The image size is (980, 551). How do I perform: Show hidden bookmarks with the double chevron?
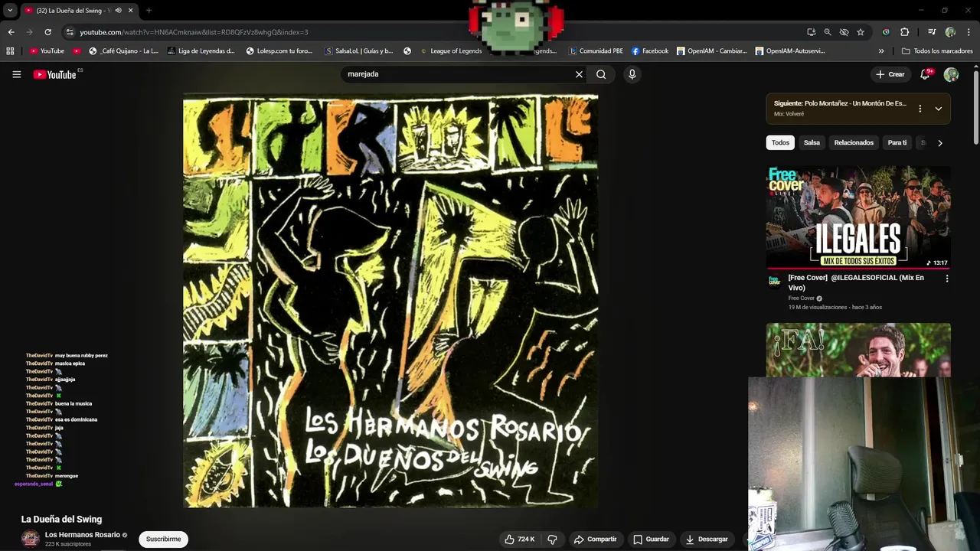tap(881, 51)
